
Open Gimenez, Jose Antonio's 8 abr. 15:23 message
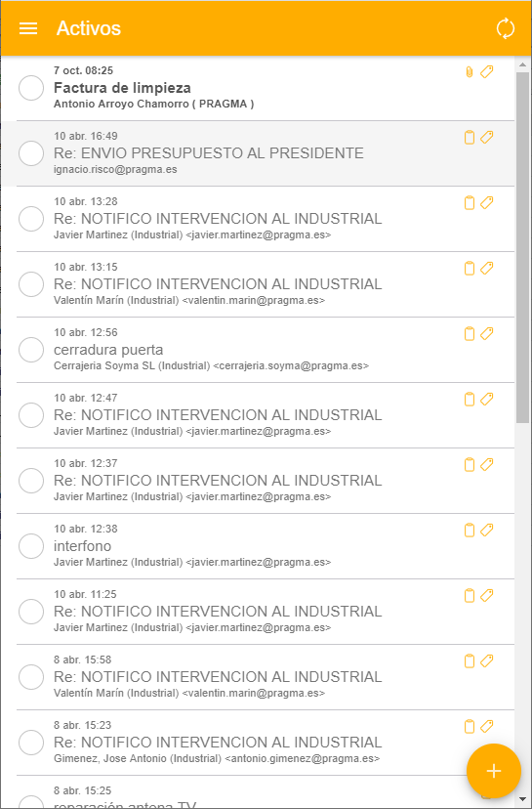point(258,743)
